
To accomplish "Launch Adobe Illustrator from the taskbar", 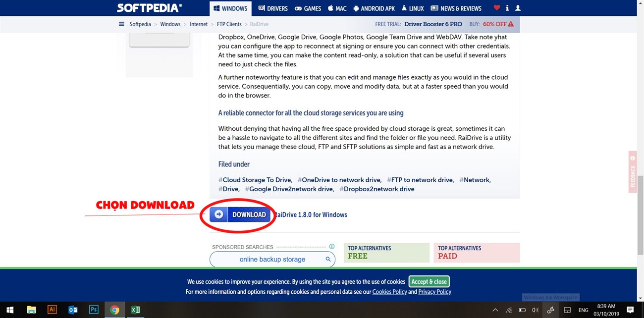I will click(52, 310).
